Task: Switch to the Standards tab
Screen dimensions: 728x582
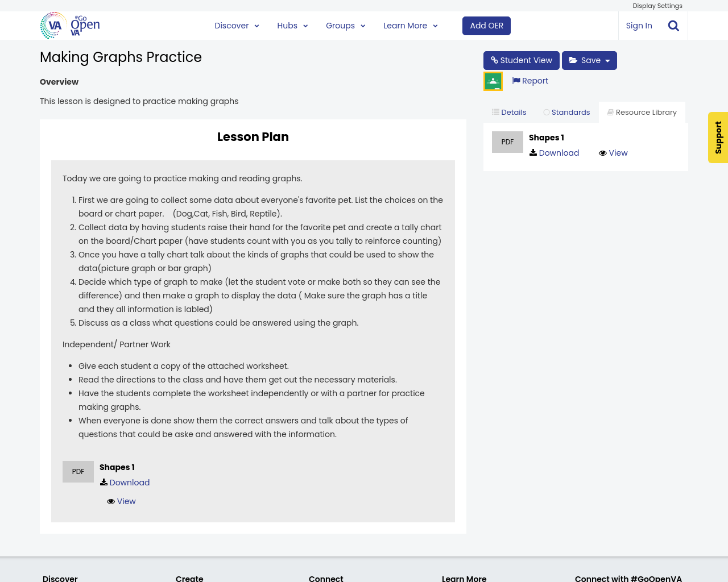Action: coord(566,113)
